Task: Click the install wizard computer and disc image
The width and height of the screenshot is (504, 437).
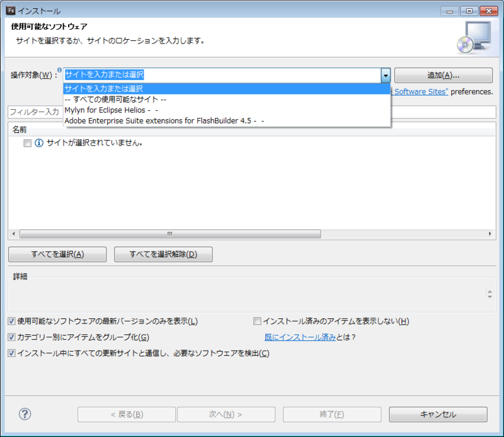Action: point(474,38)
